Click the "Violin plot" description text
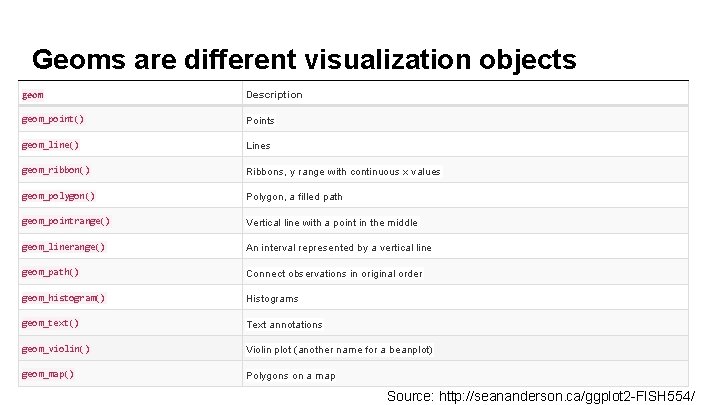Viewport: 720px width, 405px height. pyautogui.click(x=339, y=350)
